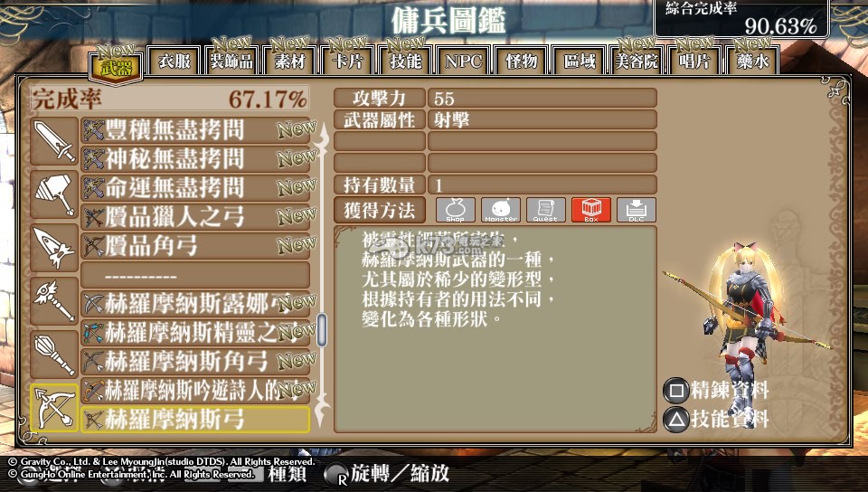
Task: Select the dagger weapon category icon
Action: [x=54, y=248]
